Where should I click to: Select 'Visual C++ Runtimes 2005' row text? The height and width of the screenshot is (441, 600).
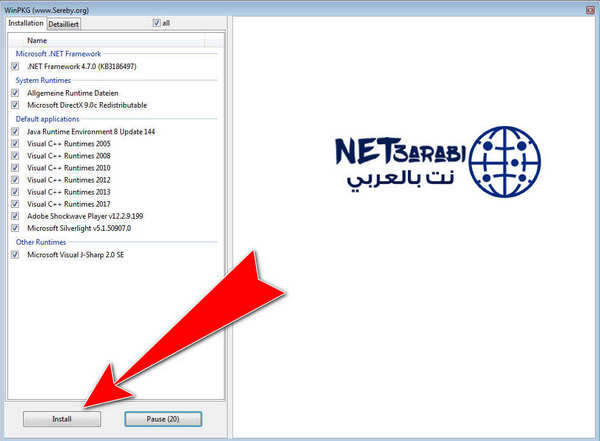point(68,144)
